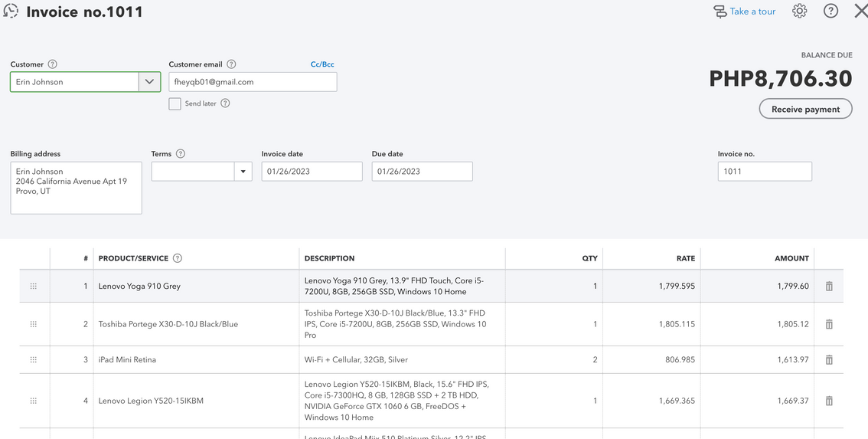Click amount 1,613.97
This screenshot has width=868, height=439.
tap(793, 360)
